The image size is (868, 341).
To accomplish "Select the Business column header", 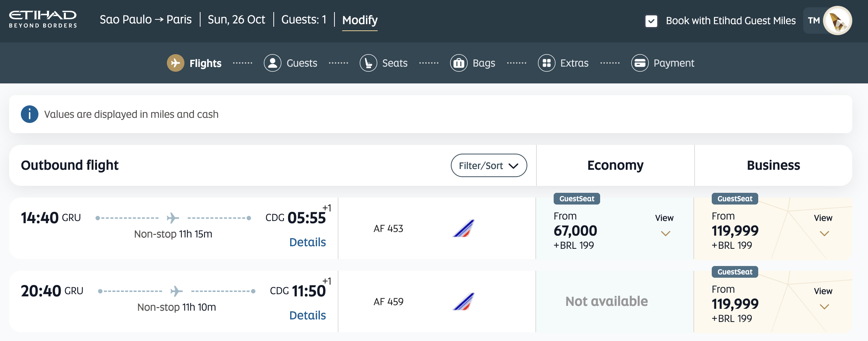I will pos(773,165).
